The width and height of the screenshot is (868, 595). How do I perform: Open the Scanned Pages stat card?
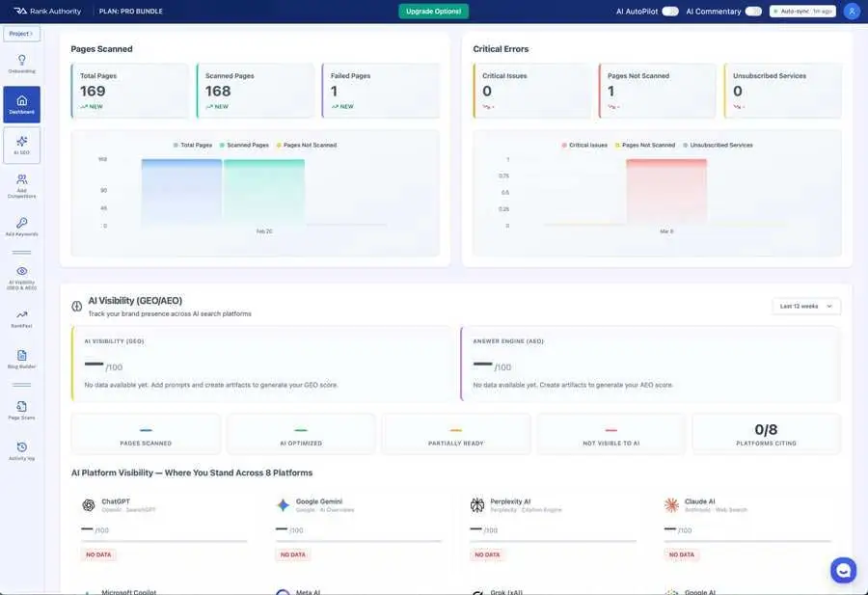256,91
